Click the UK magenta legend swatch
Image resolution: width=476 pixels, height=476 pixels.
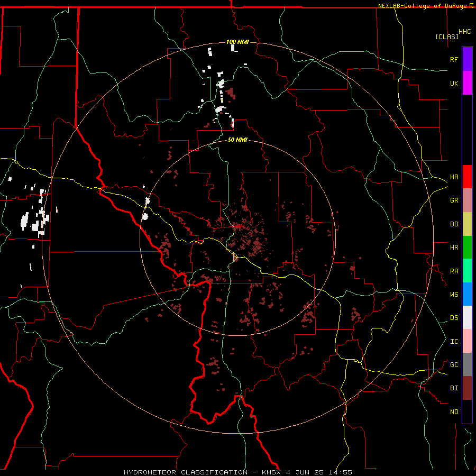click(x=467, y=83)
